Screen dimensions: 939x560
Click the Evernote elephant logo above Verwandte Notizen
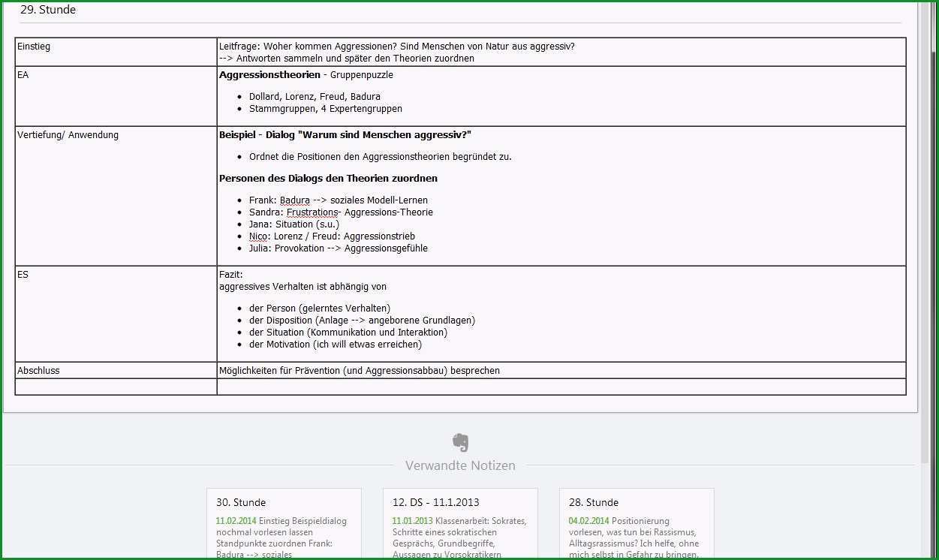click(461, 442)
